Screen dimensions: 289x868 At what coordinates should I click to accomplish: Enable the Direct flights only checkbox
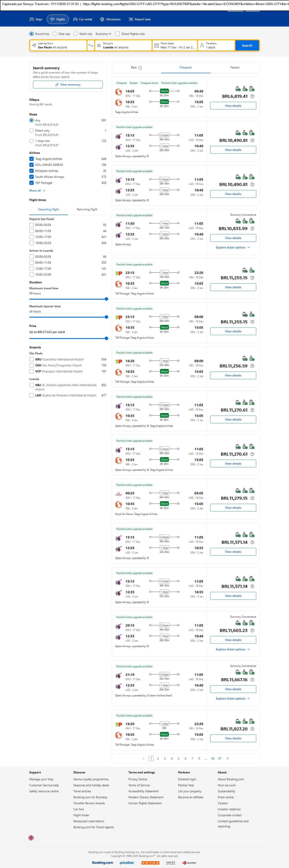pos(118,34)
